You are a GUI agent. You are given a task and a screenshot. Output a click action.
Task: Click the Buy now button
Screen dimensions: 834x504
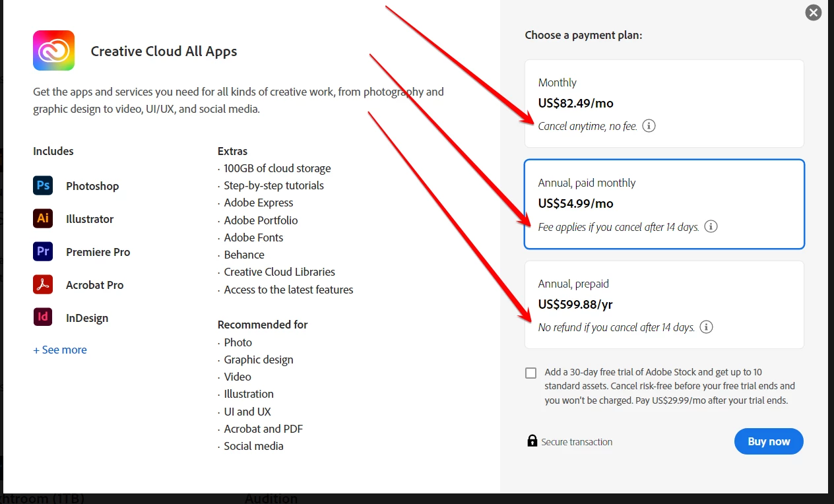click(x=769, y=441)
